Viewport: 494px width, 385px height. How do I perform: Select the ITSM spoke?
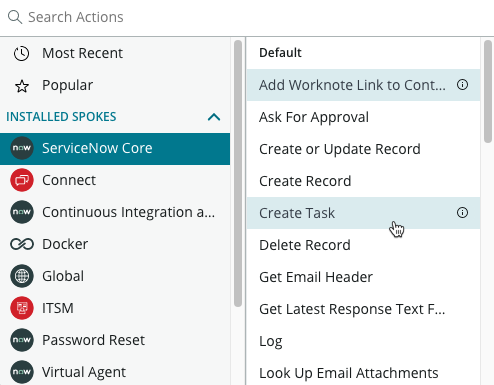click(115, 308)
